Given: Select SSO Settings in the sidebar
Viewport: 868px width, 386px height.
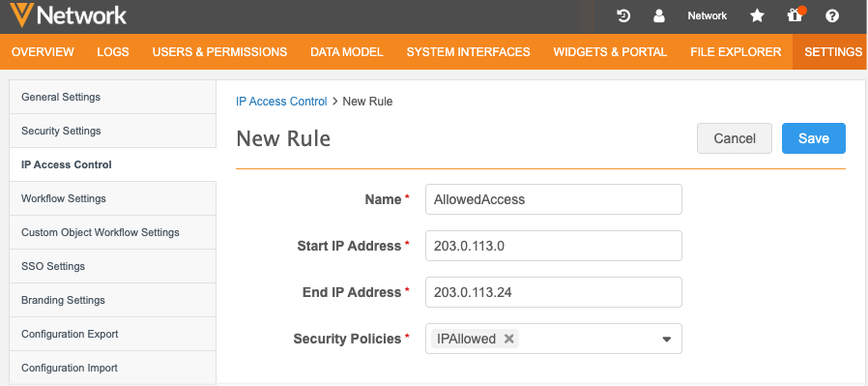Looking at the screenshot, I should point(112,266).
